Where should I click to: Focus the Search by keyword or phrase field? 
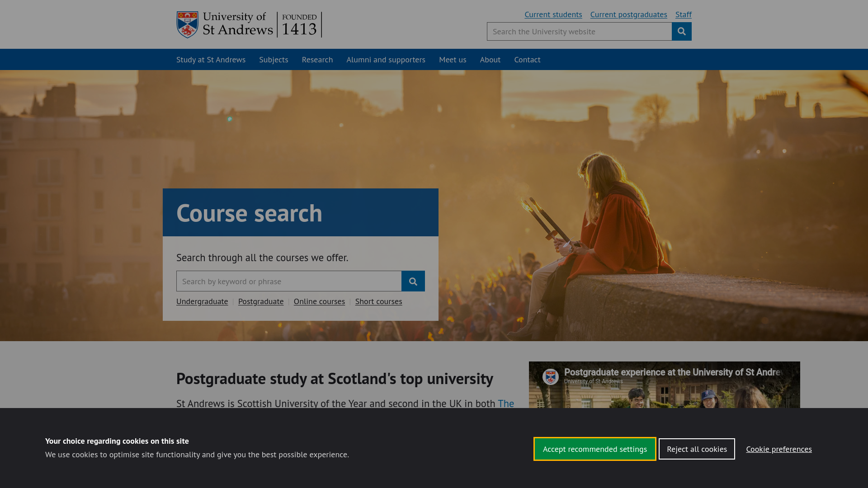pyautogui.click(x=289, y=281)
